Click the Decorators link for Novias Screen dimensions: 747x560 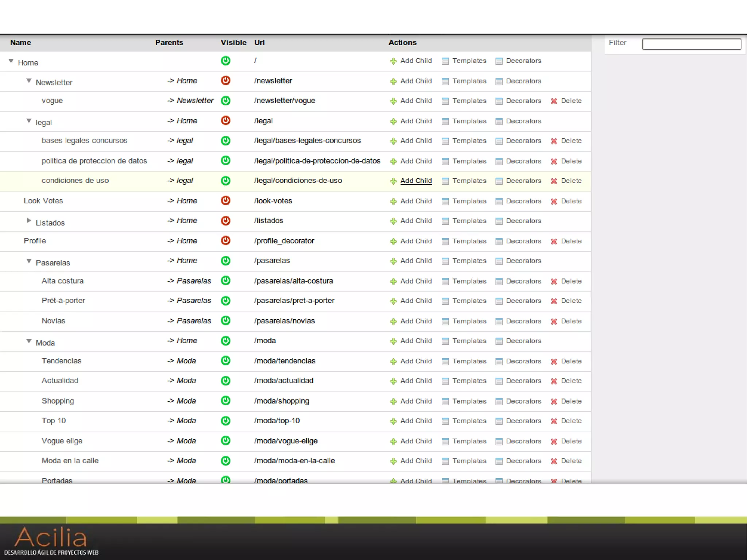[523, 321]
